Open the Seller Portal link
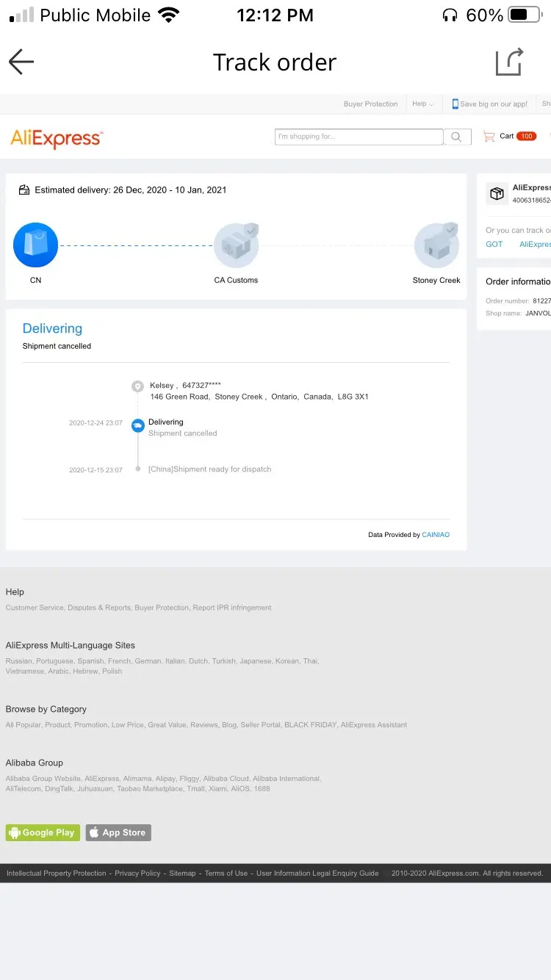 [261, 725]
